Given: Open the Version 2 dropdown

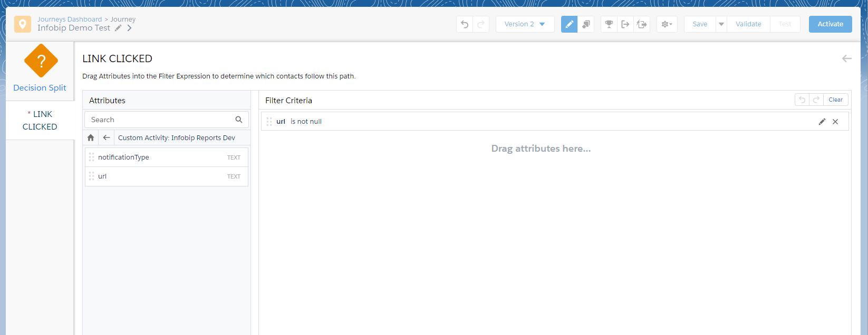Looking at the screenshot, I should (x=525, y=24).
